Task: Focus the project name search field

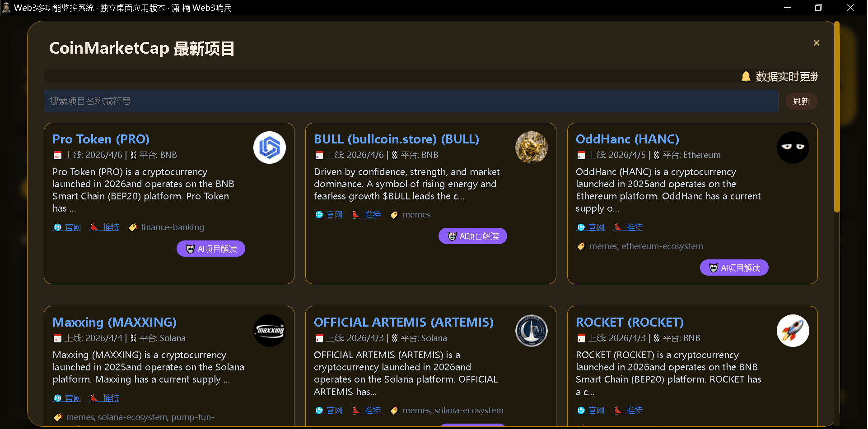Action: point(411,101)
